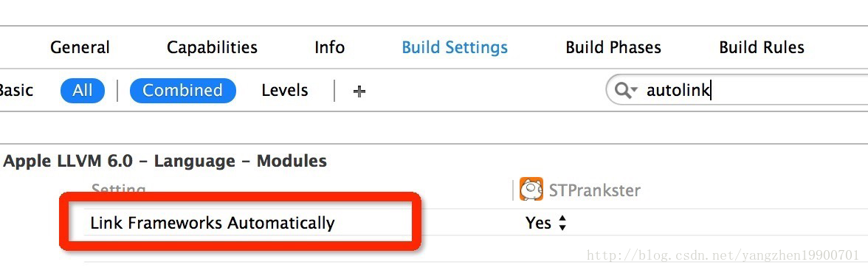Image resolution: width=868 pixels, height=270 pixels.
Task: Add a build setting with plus icon
Action: [x=359, y=91]
